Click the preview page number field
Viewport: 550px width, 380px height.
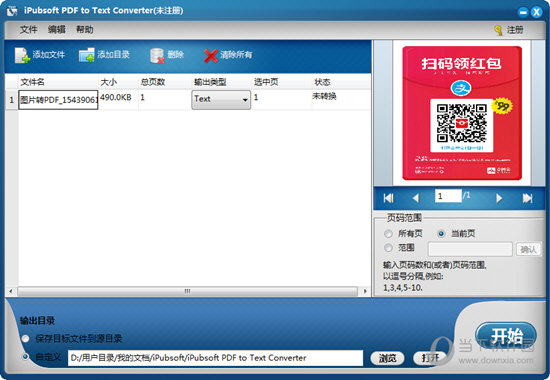[448, 196]
